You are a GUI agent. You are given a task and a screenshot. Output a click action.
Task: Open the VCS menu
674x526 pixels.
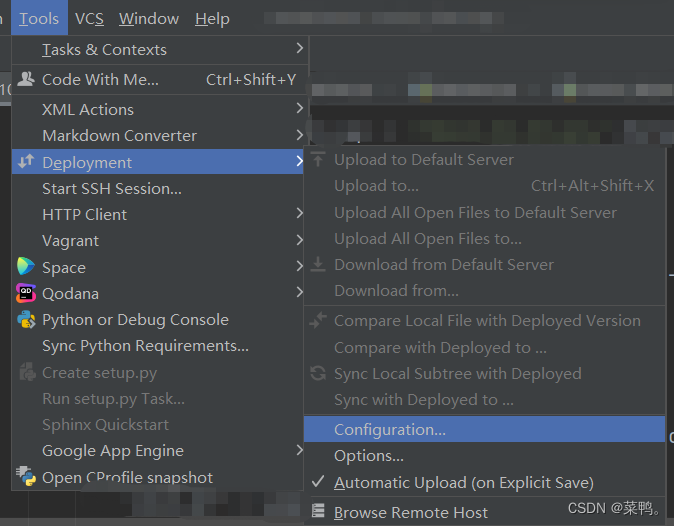tap(89, 18)
